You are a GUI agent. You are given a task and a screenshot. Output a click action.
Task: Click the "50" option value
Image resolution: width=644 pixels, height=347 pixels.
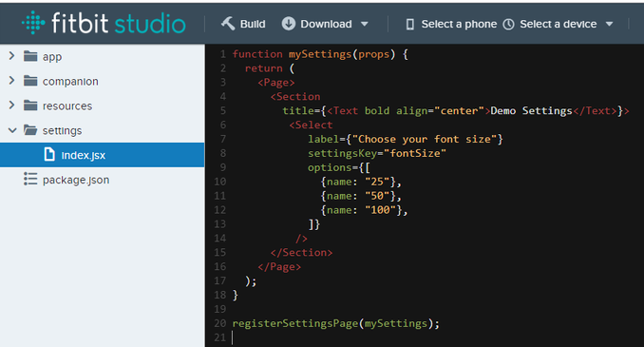(377, 196)
